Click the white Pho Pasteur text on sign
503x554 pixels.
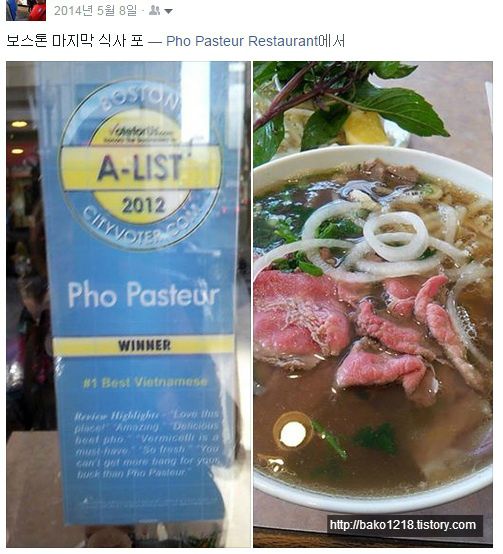coord(143,295)
